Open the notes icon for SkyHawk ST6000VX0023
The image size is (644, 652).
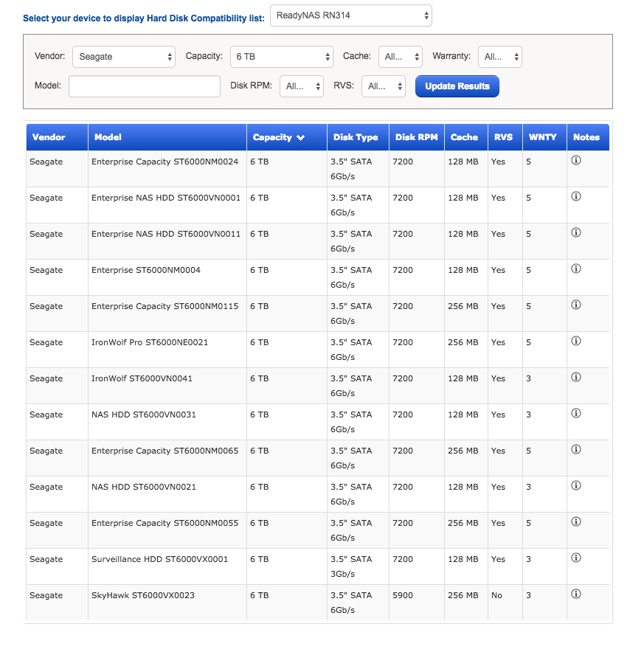click(576, 594)
